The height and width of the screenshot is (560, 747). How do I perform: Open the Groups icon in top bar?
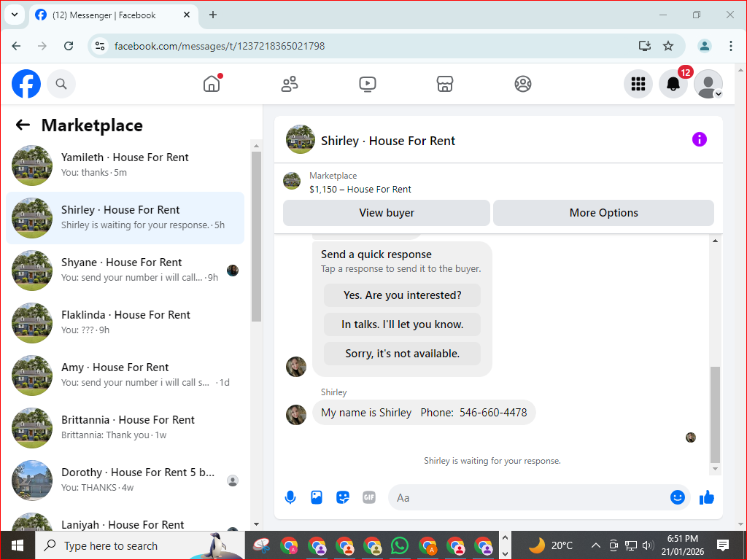pyautogui.click(x=522, y=84)
